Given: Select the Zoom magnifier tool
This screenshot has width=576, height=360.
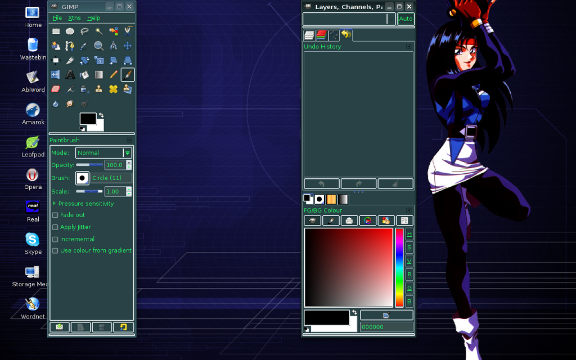Looking at the screenshot, I should (98, 46).
